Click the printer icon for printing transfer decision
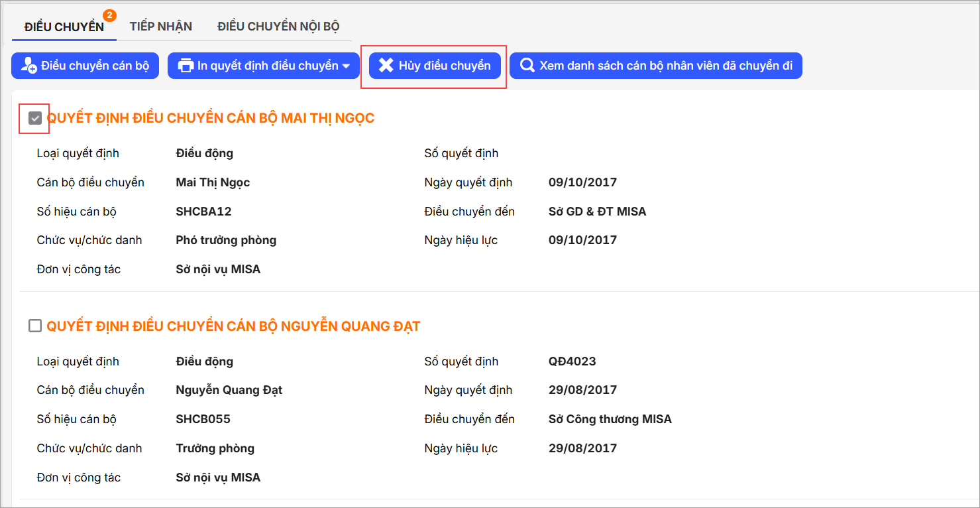This screenshot has width=980, height=508. [x=186, y=66]
